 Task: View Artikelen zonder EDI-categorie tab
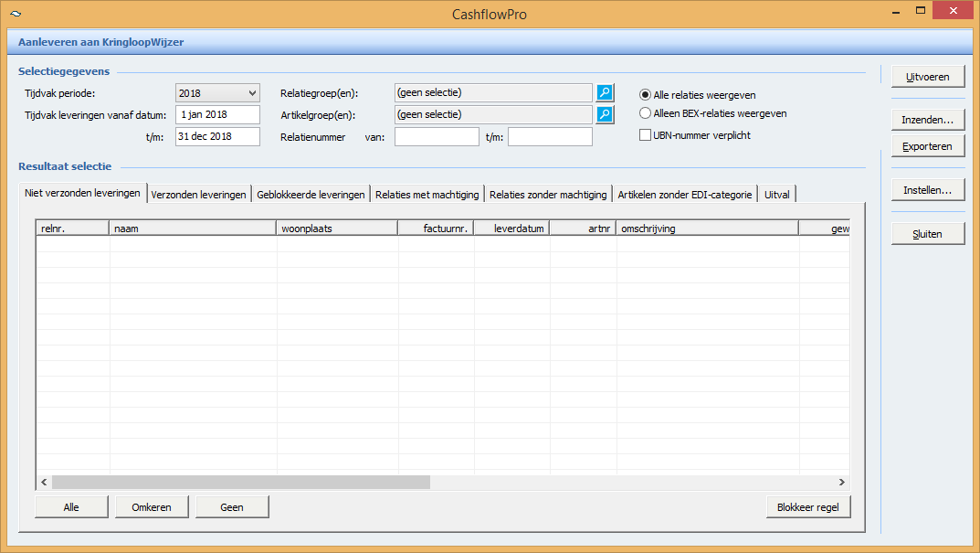point(684,195)
